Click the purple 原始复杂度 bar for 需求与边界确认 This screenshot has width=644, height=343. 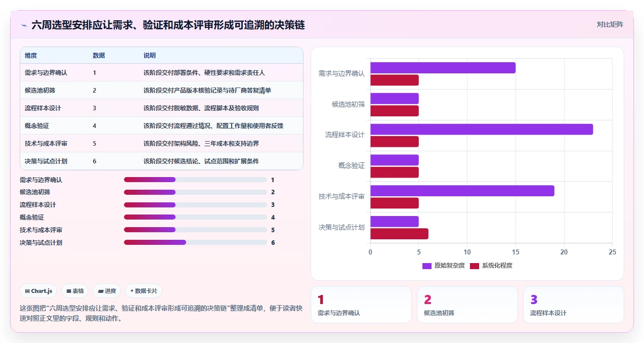[443, 68]
